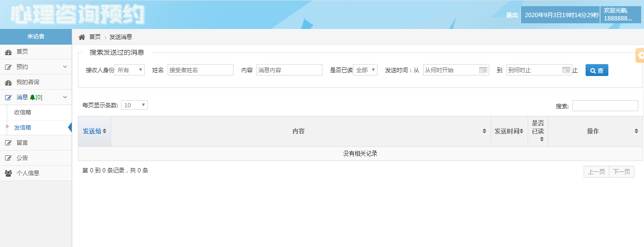
Task: Focus the 消息内容 input field
Action: pos(289,70)
